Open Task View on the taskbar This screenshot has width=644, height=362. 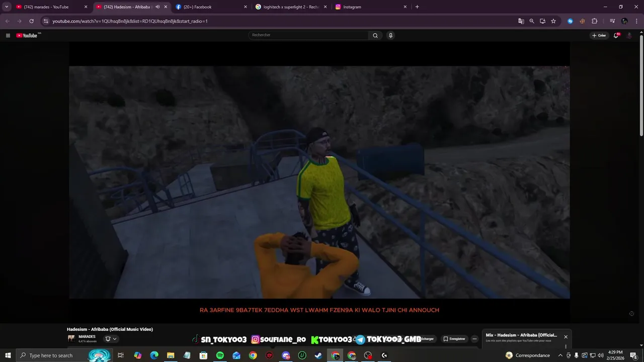click(x=121, y=355)
